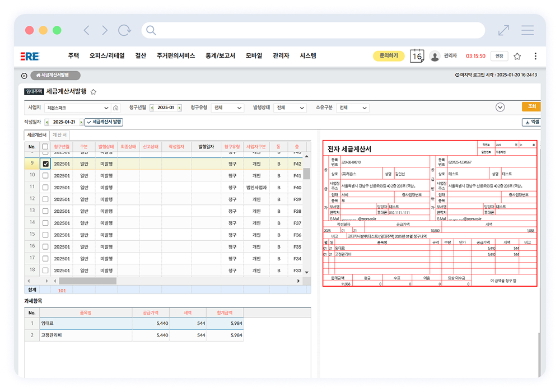This screenshot has height=392, width=560.
Task: Click the ERE logo
Action: (30, 56)
